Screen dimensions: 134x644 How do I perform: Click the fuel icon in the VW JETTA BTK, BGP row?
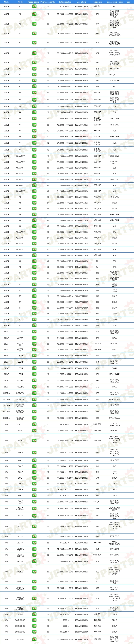tap(34, 537)
